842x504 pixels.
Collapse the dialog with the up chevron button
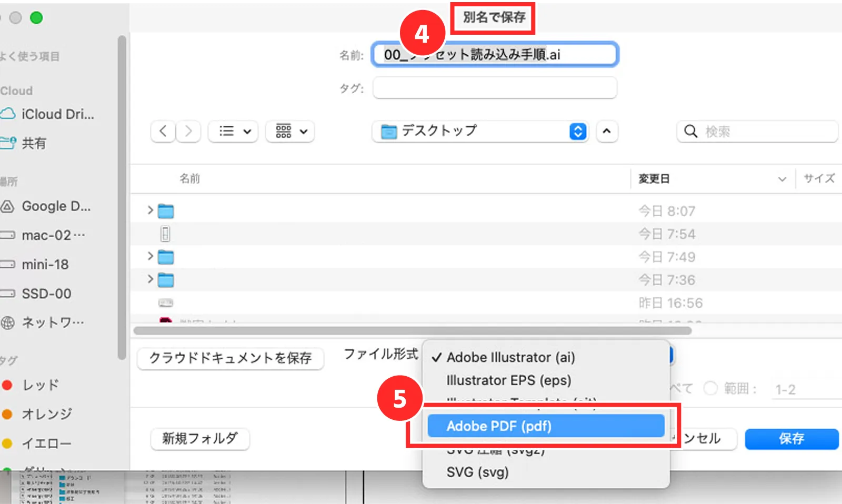point(607,131)
